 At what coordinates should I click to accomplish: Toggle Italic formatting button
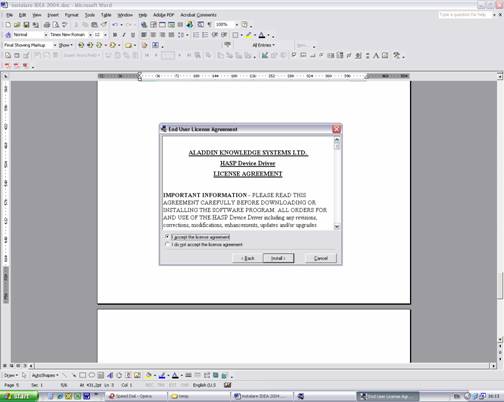(124, 35)
